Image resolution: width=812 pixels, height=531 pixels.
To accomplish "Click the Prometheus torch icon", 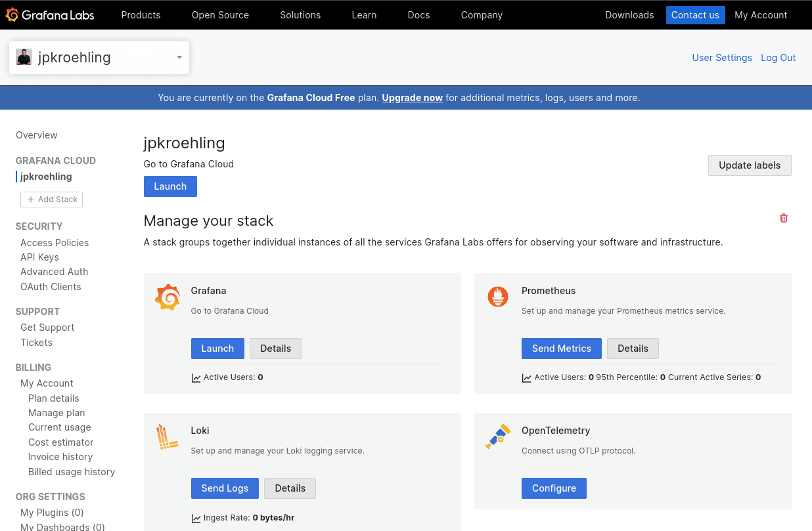I will (498, 297).
